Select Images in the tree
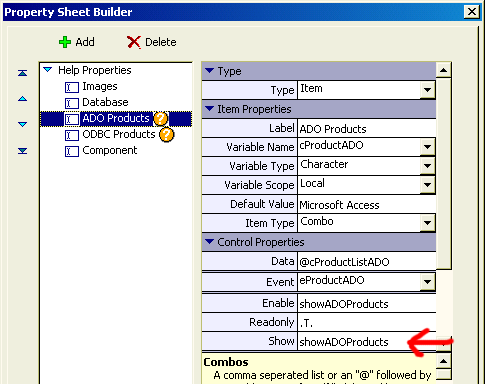The image size is (485, 384). [100, 87]
